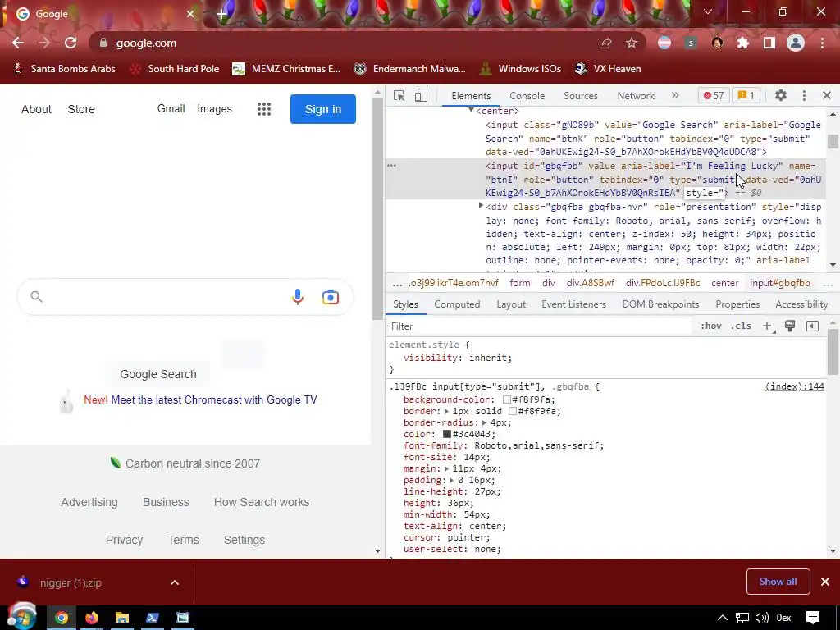Image resolution: width=840 pixels, height=630 pixels.
Task: Show all downloads
Action: (778, 582)
